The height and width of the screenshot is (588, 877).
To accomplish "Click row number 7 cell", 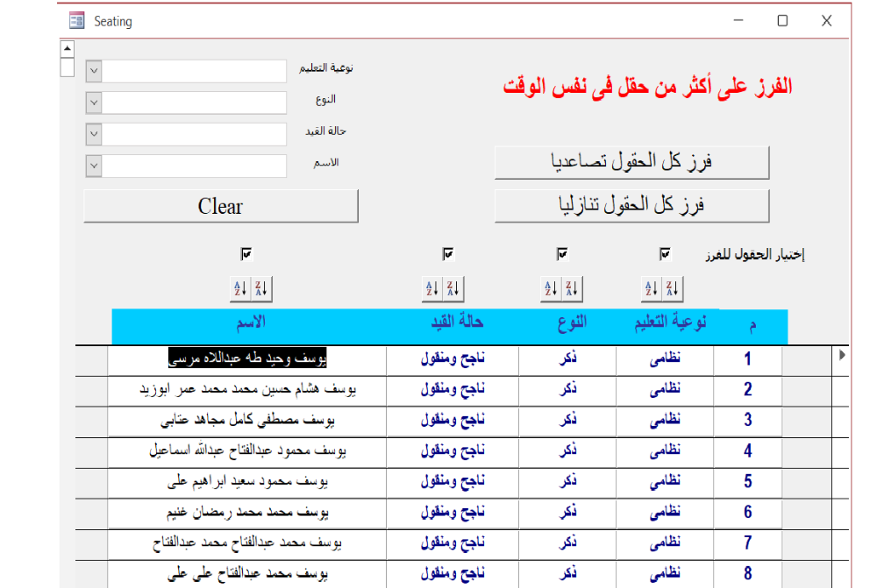I will coord(747,544).
